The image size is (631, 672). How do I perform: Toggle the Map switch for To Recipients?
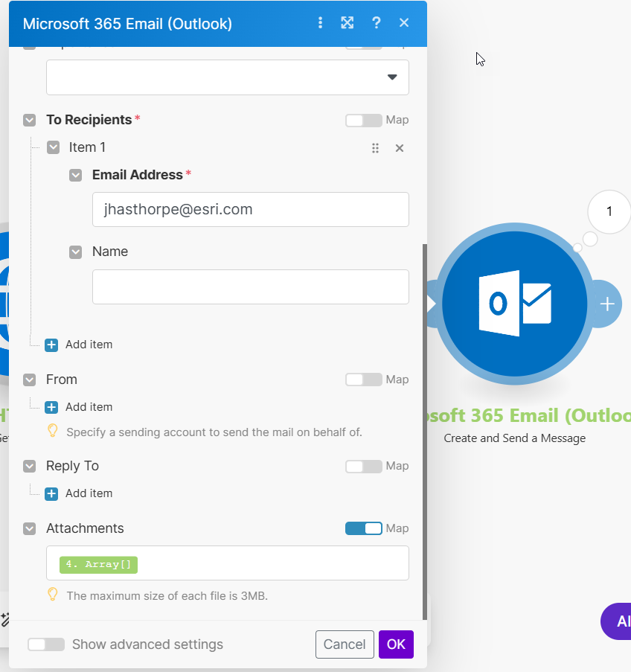364,121
